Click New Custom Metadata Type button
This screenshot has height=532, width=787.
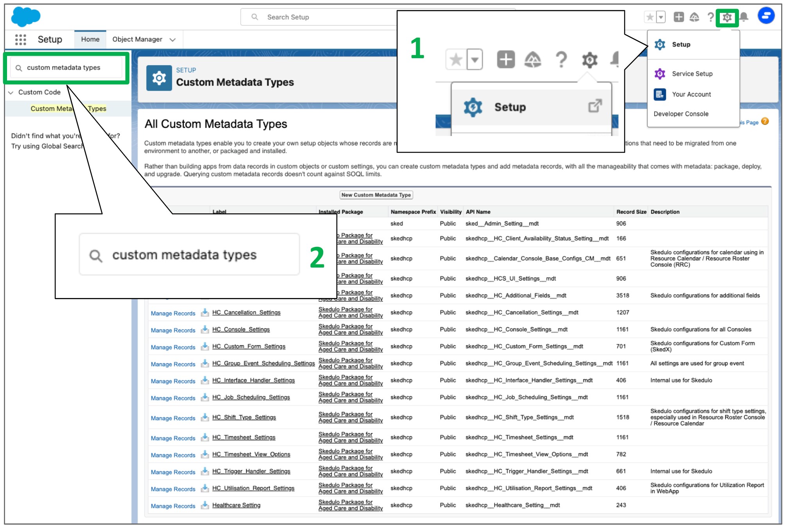click(376, 195)
